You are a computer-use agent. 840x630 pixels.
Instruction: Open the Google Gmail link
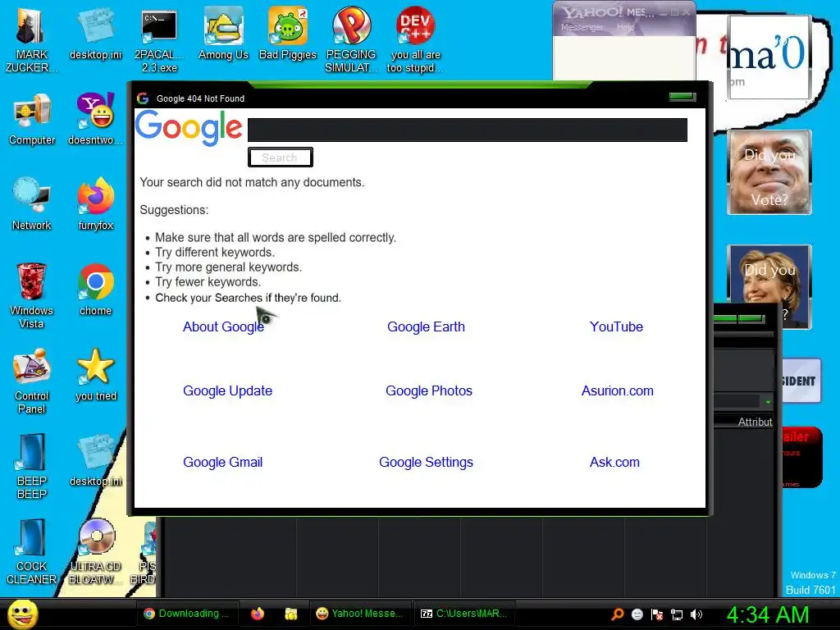(x=223, y=462)
